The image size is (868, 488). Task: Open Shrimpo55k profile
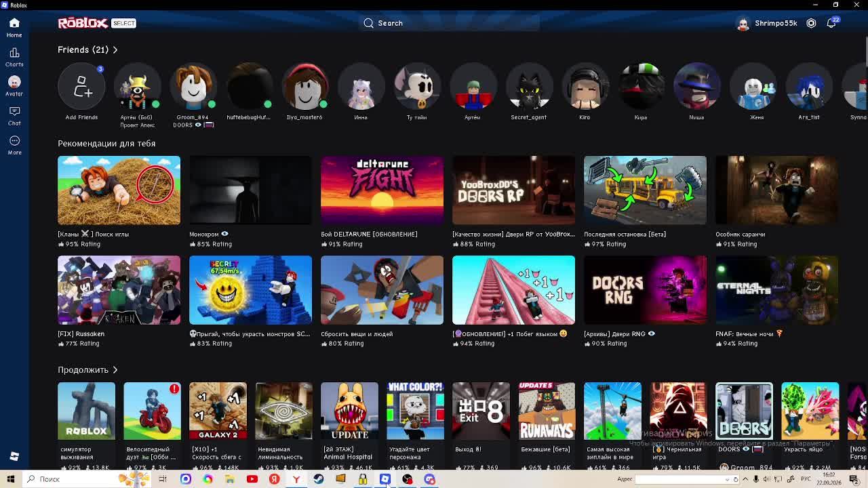[766, 23]
